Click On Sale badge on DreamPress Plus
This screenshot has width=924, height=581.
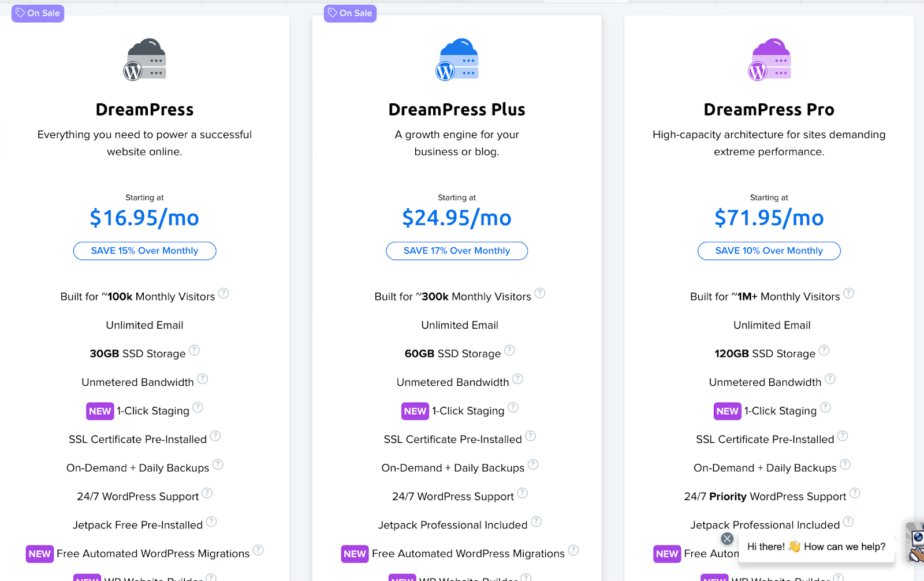tap(350, 13)
